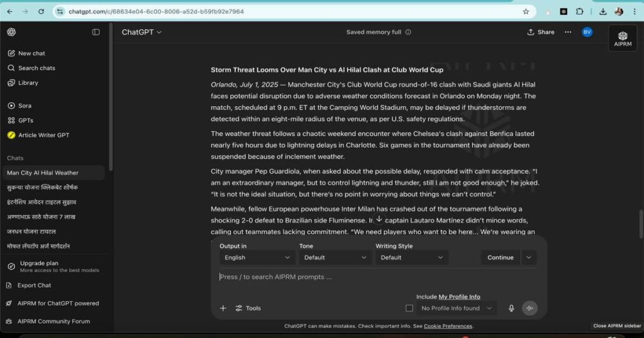Open AIPRM for ChatGPT powered link
This screenshot has height=338, width=644.
(53, 303)
